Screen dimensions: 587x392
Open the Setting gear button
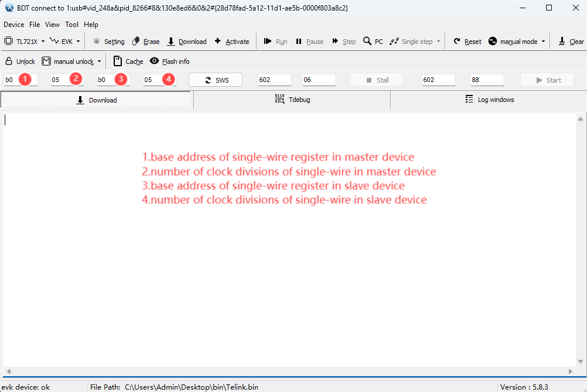click(108, 41)
